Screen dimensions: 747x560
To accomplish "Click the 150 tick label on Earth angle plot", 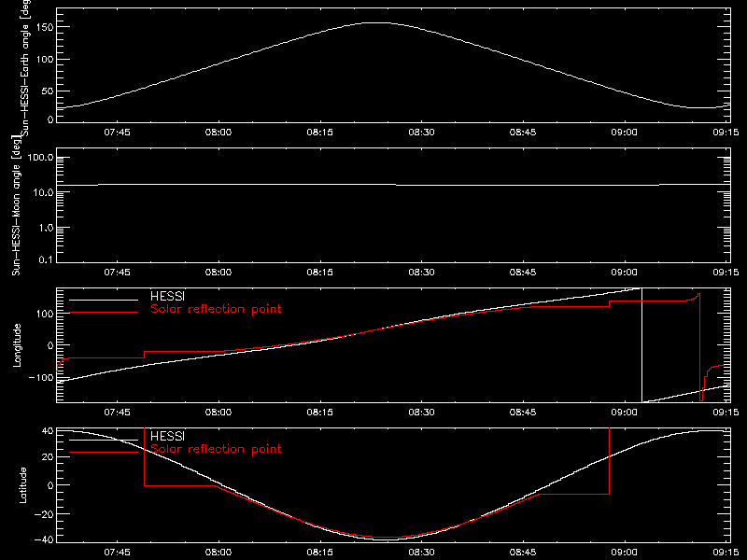I will tap(44, 27).
